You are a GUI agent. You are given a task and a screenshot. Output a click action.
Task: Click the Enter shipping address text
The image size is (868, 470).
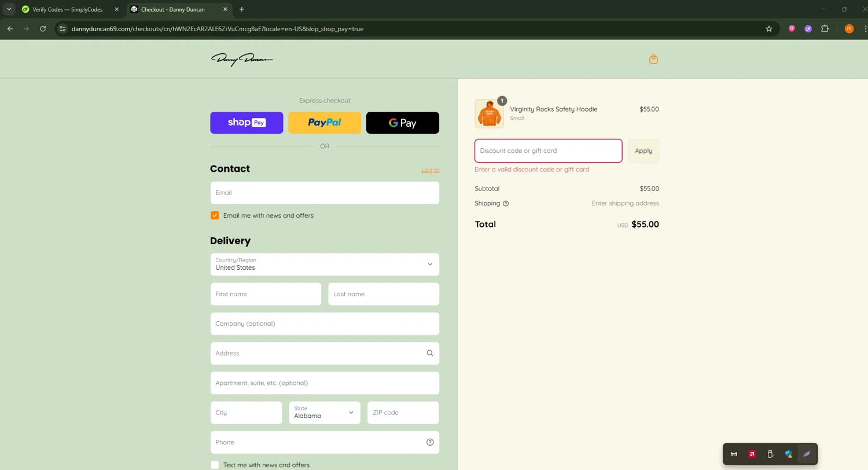point(625,203)
